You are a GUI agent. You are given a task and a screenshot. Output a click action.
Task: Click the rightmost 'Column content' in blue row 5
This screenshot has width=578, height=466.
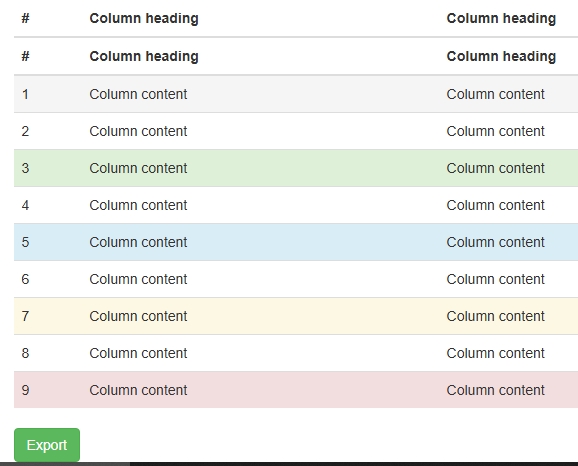pyautogui.click(x=495, y=242)
